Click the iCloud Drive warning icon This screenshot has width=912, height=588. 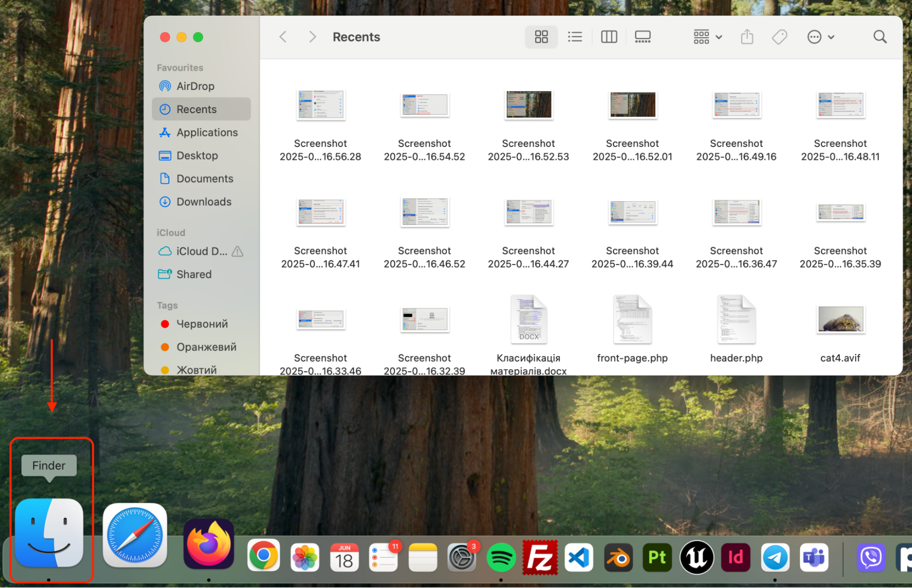pyautogui.click(x=236, y=251)
